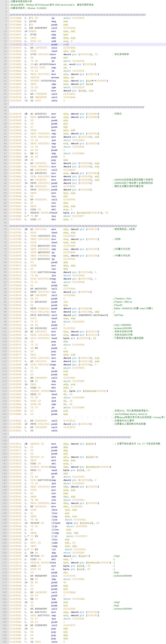Click call target 01001B81
Viewport: 166px width, 644px height.
coord(69,94)
